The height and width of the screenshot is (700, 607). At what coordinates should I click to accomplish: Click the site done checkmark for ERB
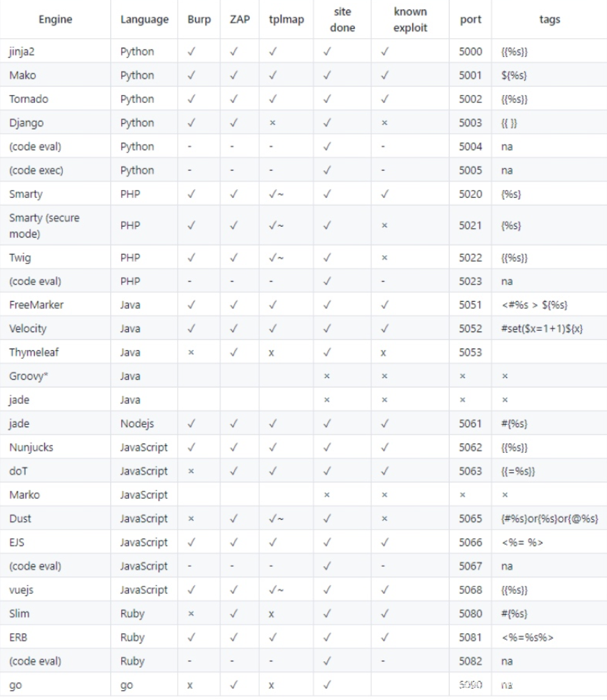[x=327, y=637]
